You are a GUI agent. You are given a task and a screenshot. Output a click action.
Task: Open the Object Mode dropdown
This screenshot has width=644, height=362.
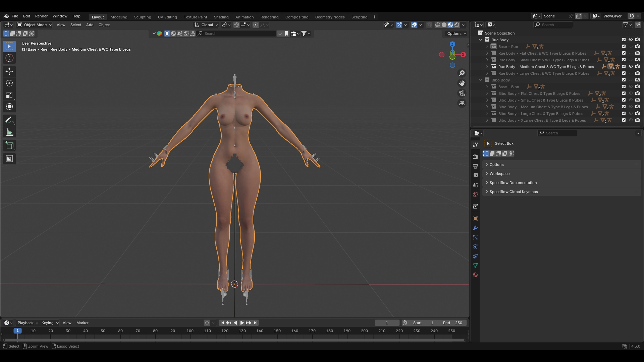[x=34, y=25]
